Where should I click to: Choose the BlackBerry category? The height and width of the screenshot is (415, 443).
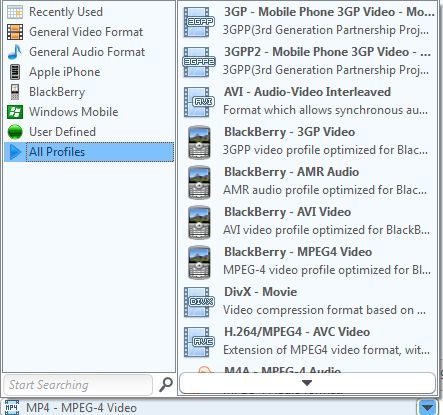click(89, 92)
